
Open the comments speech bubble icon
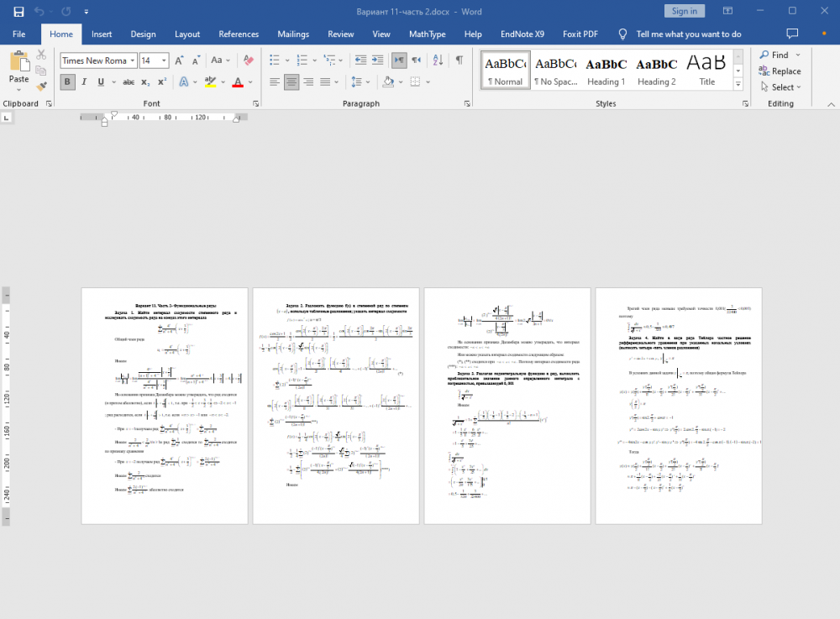792,34
